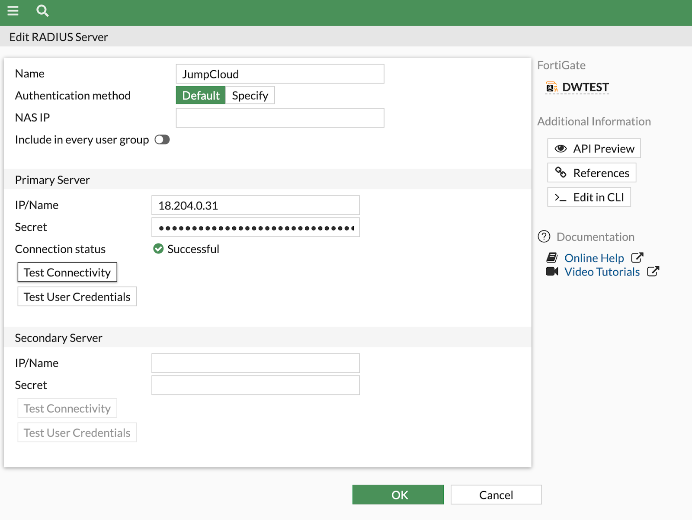Click external link icon beside Video Tutorials

653,272
